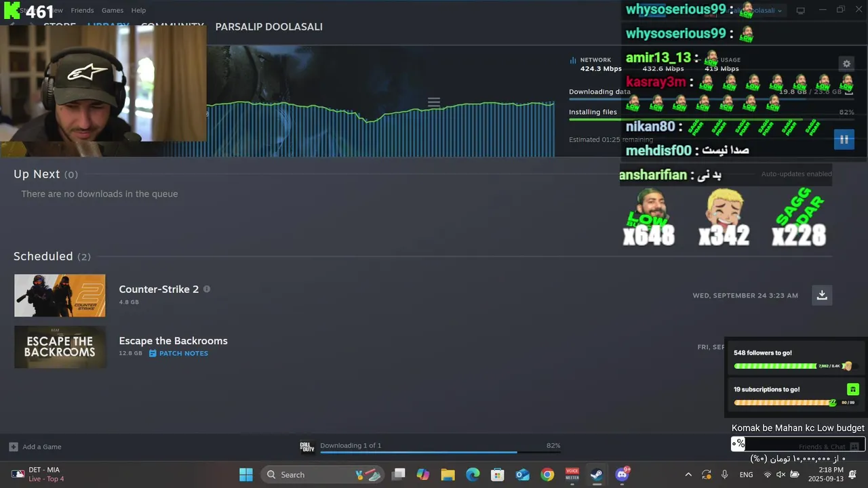The height and width of the screenshot is (488, 868).
Task: Open Voicemeeter from the taskbar
Action: [x=572, y=474]
